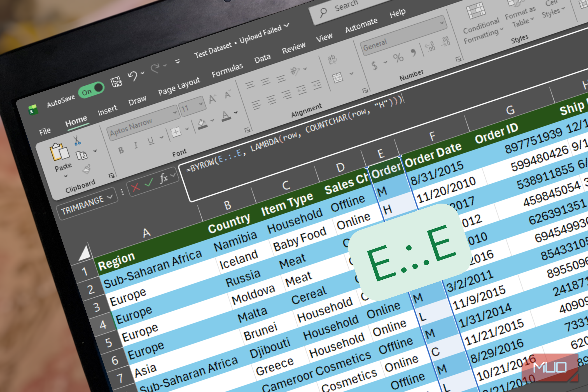The height and width of the screenshot is (392, 588).
Task: Click the red Cancel X in formula bar
Action: pyautogui.click(x=135, y=187)
